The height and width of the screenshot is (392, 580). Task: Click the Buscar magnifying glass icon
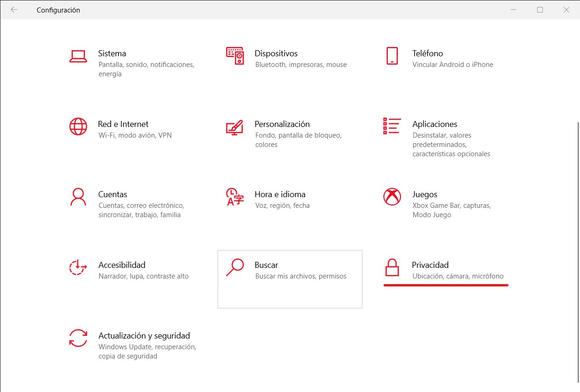235,267
